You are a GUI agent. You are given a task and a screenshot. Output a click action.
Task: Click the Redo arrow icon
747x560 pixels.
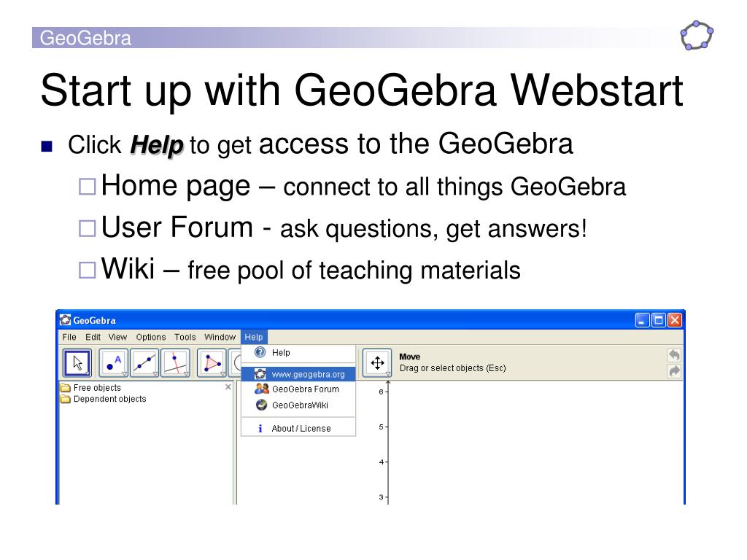[x=674, y=371]
